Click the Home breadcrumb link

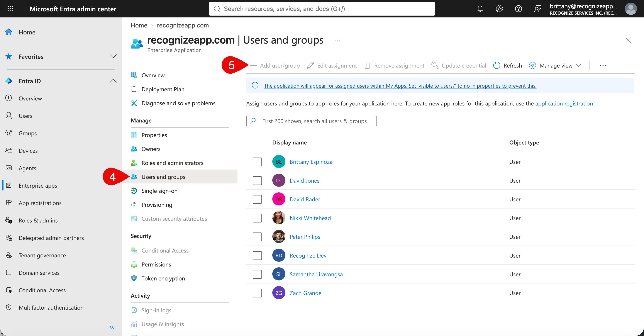[139, 25]
